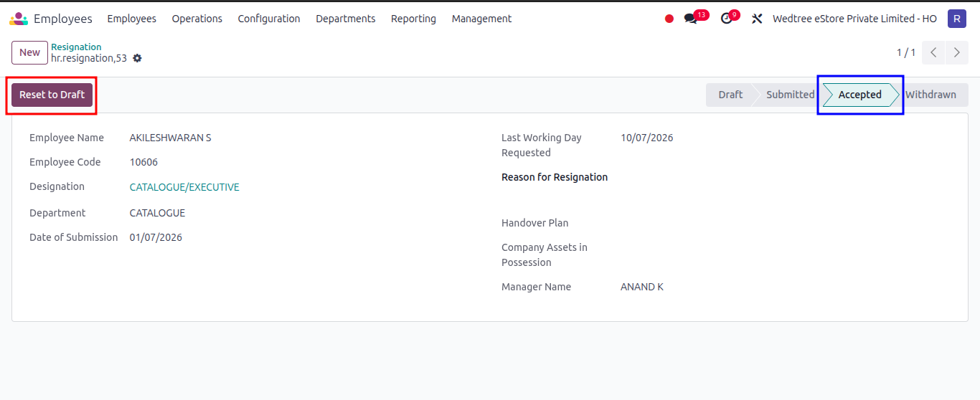Select the Withdrawn status stage

(x=930, y=95)
